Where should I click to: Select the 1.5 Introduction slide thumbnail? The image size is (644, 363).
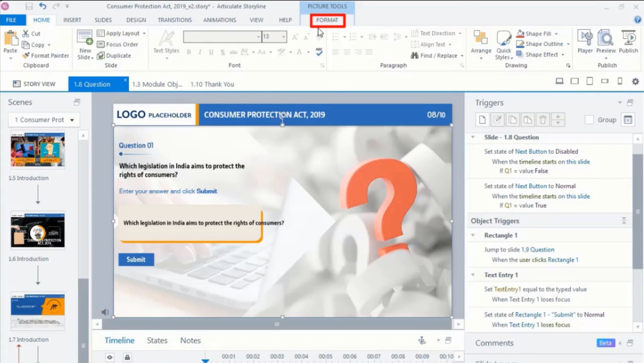38,150
